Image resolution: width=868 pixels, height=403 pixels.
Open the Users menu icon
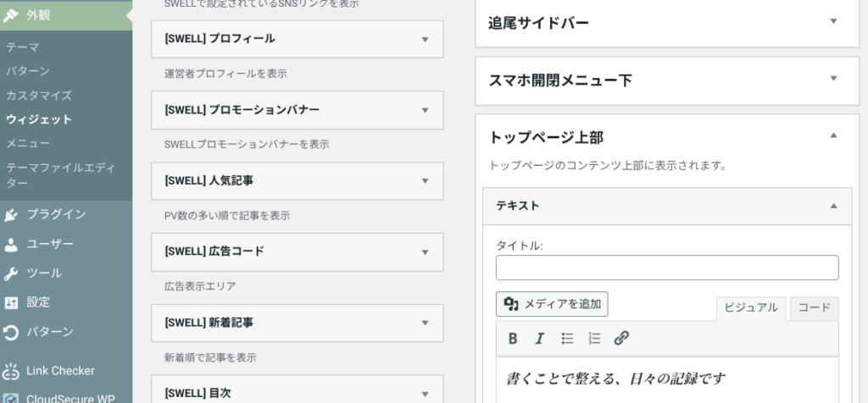[12, 244]
